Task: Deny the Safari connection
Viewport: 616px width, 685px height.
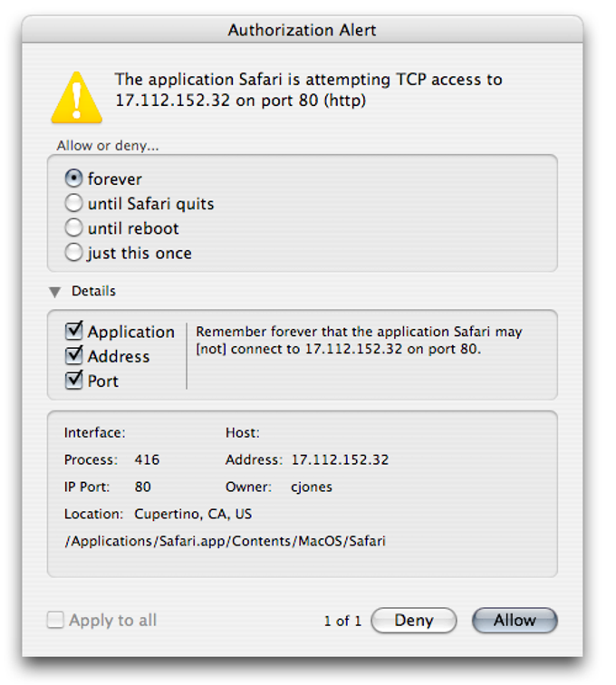Action: pyautogui.click(x=414, y=621)
